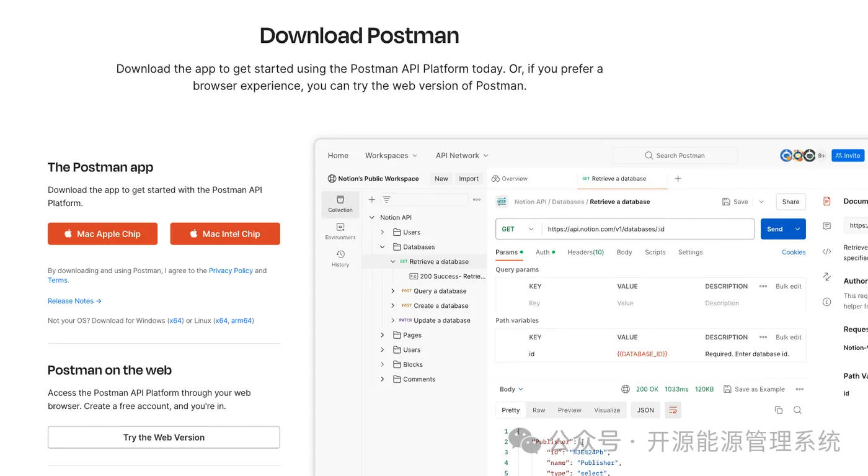Click the Linux arm64 download link
Image resolution: width=868 pixels, height=476 pixels.
241,321
